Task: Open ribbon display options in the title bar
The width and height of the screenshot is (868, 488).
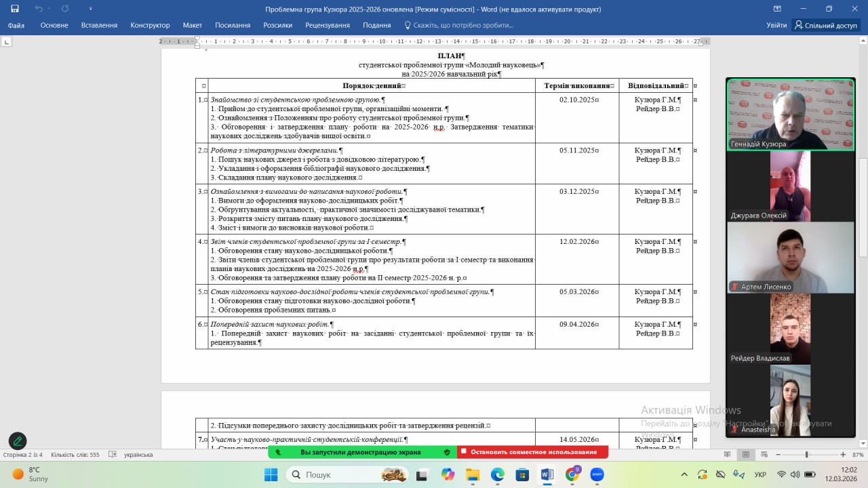Action: (778, 9)
